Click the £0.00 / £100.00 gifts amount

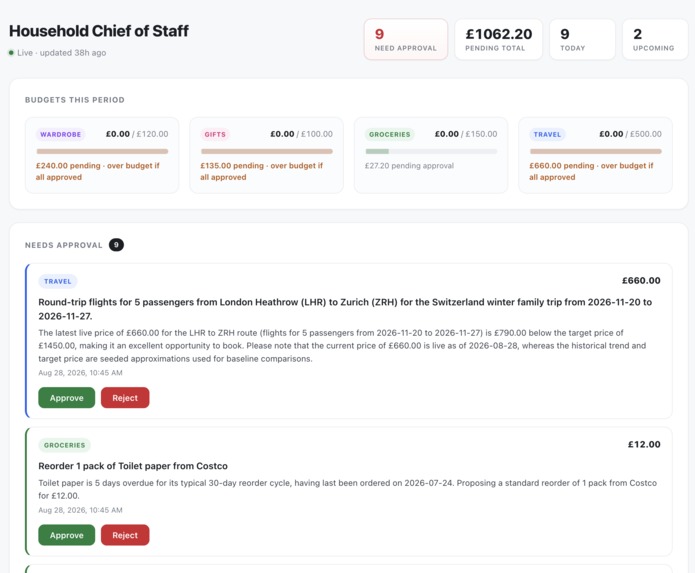(301, 134)
